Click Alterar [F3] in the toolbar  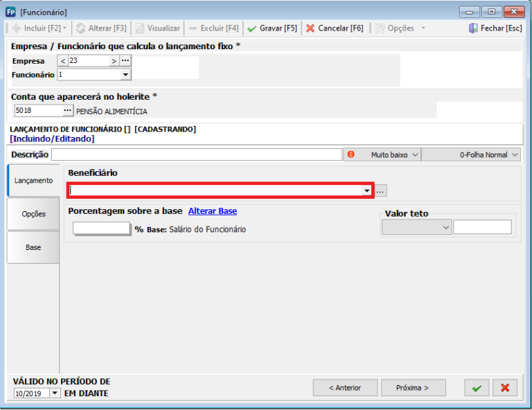101,28
